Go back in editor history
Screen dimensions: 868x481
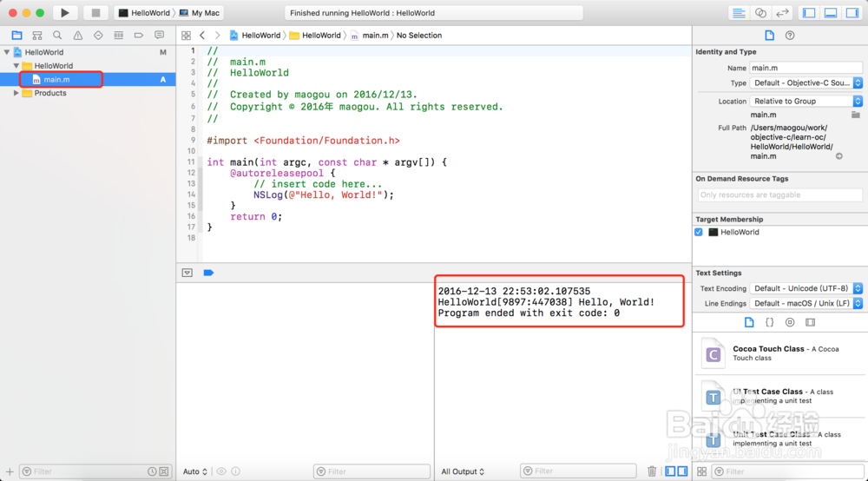click(202, 36)
